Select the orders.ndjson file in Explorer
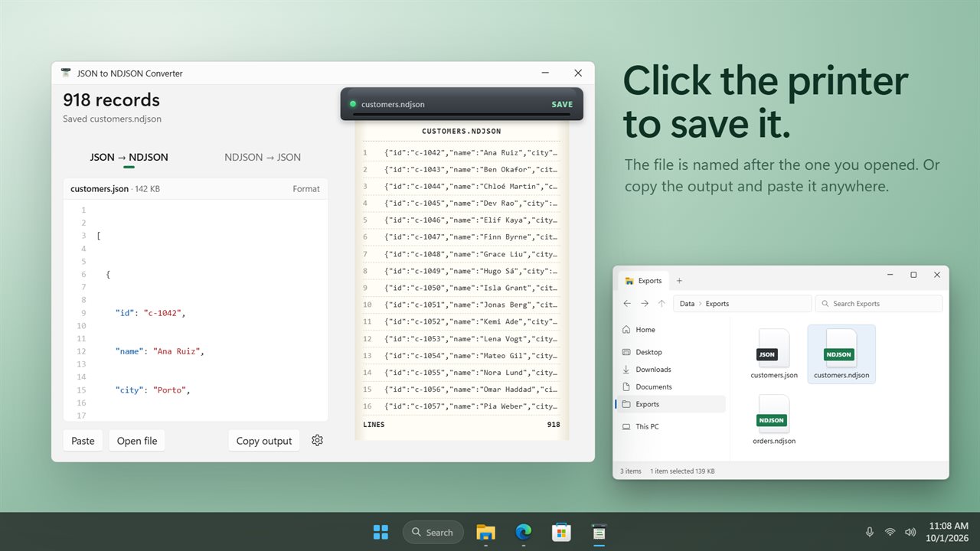980x551 pixels. coord(774,419)
